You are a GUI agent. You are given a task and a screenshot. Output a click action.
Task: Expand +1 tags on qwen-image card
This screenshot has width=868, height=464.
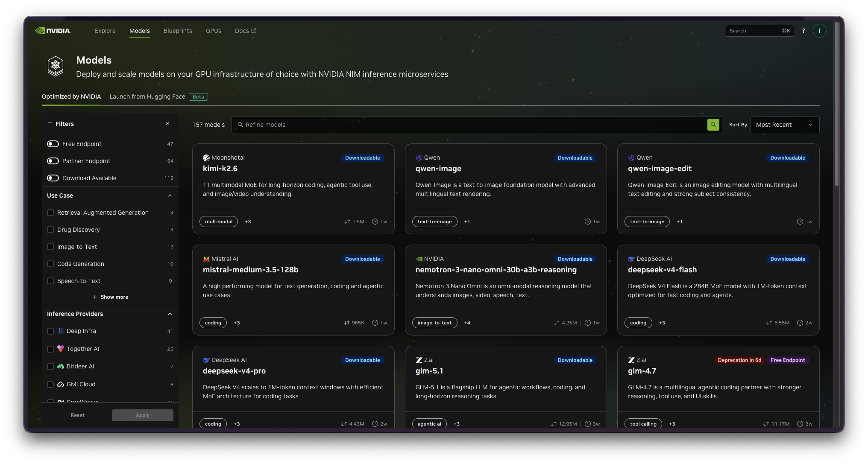(467, 222)
